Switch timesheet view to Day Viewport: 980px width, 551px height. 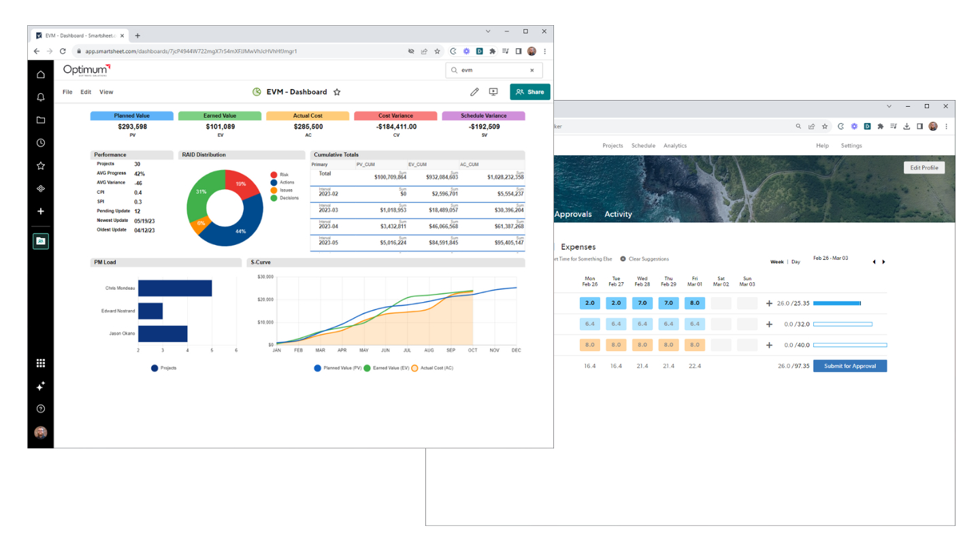click(x=796, y=262)
